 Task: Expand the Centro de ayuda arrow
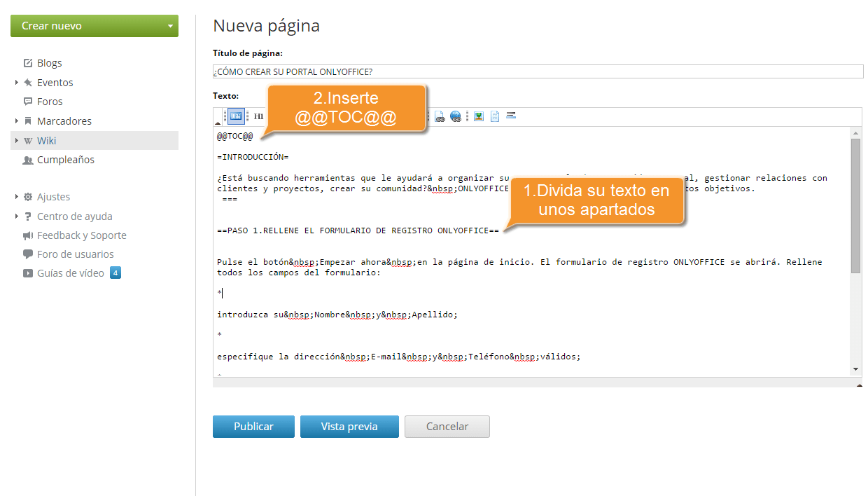pyautogui.click(x=16, y=216)
